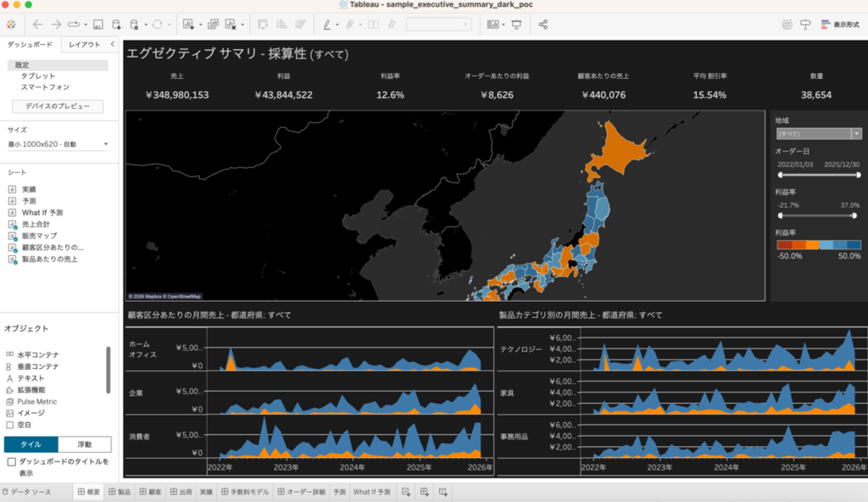Click the オーダー日 slider right handle

pos(859,175)
